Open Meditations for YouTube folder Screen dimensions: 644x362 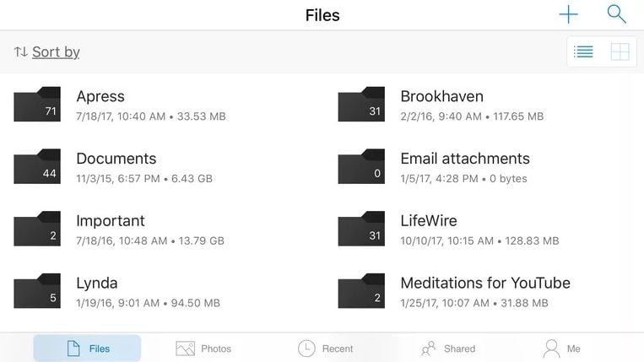[485, 283]
